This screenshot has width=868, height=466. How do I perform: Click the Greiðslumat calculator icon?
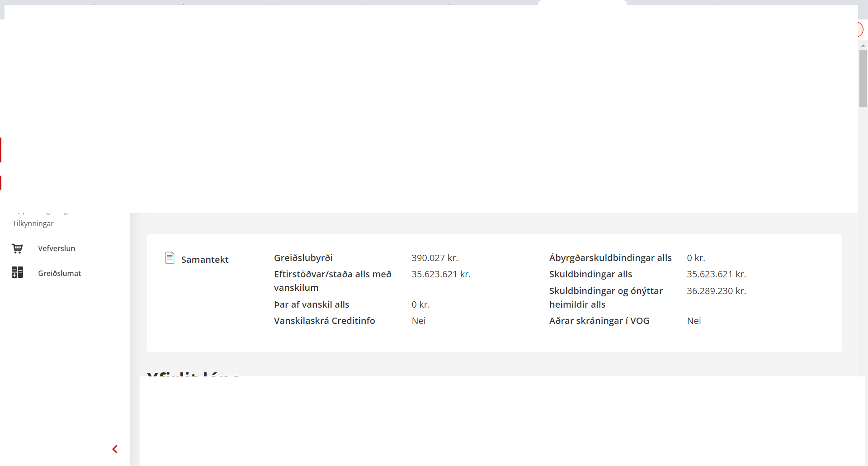(x=17, y=272)
